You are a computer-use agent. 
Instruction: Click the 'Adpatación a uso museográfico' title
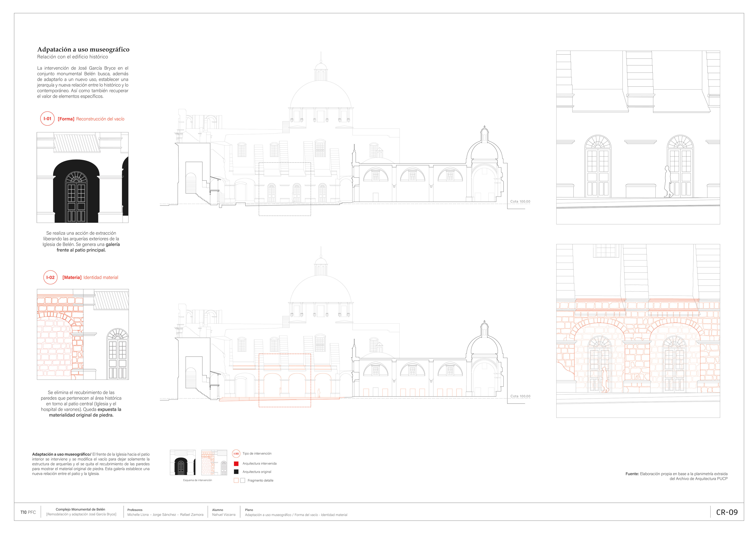(83, 49)
